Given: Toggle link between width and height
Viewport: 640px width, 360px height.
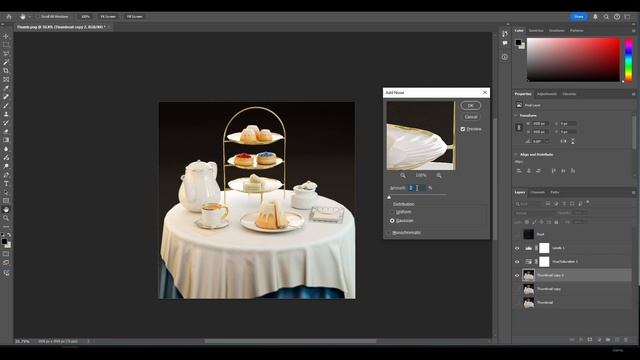Looking at the screenshot, I should pos(519,128).
